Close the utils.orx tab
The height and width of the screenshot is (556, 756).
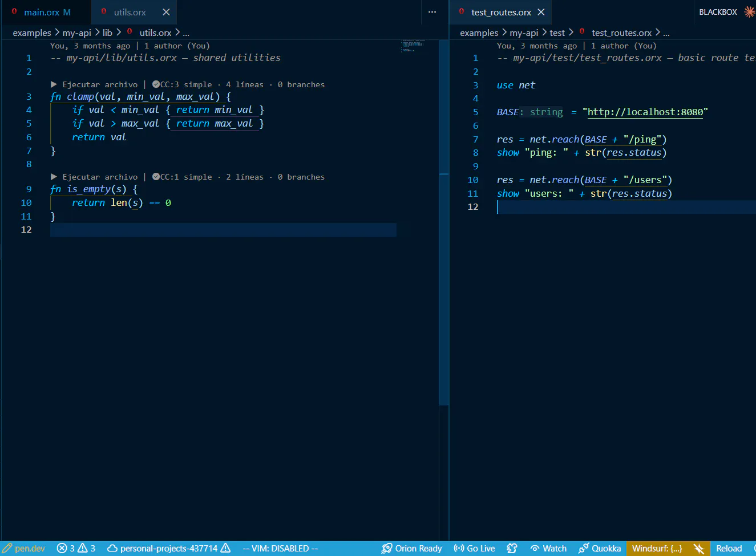tap(166, 12)
